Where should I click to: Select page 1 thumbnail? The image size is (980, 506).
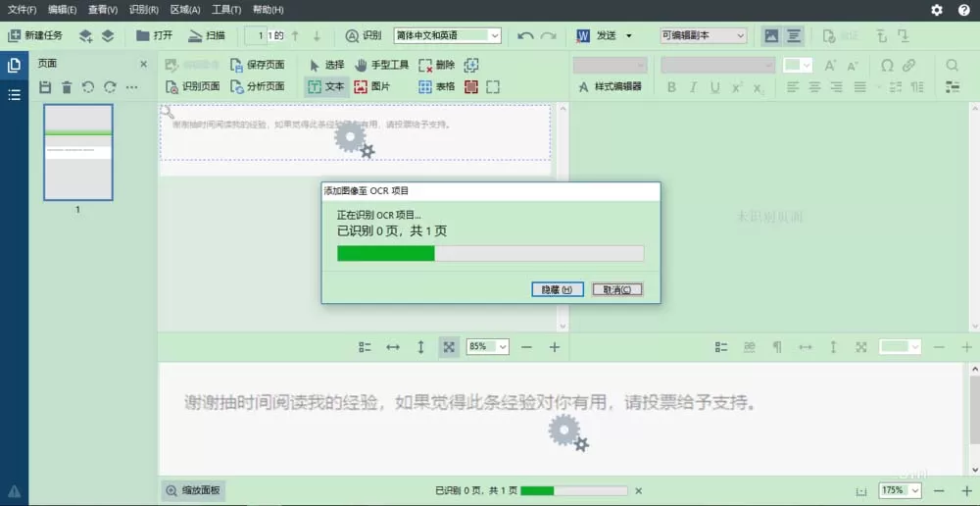[x=78, y=153]
